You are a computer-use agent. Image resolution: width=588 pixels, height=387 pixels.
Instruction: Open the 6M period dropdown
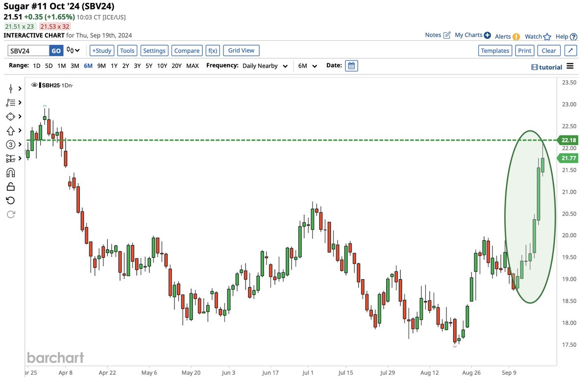tap(308, 66)
